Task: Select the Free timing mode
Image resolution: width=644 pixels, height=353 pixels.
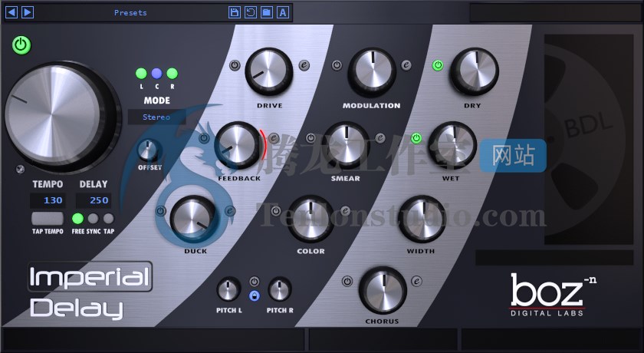Action: (x=77, y=218)
